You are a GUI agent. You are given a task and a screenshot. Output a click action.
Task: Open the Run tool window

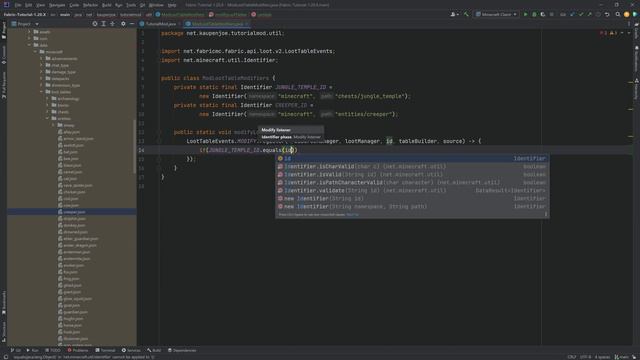33,350
